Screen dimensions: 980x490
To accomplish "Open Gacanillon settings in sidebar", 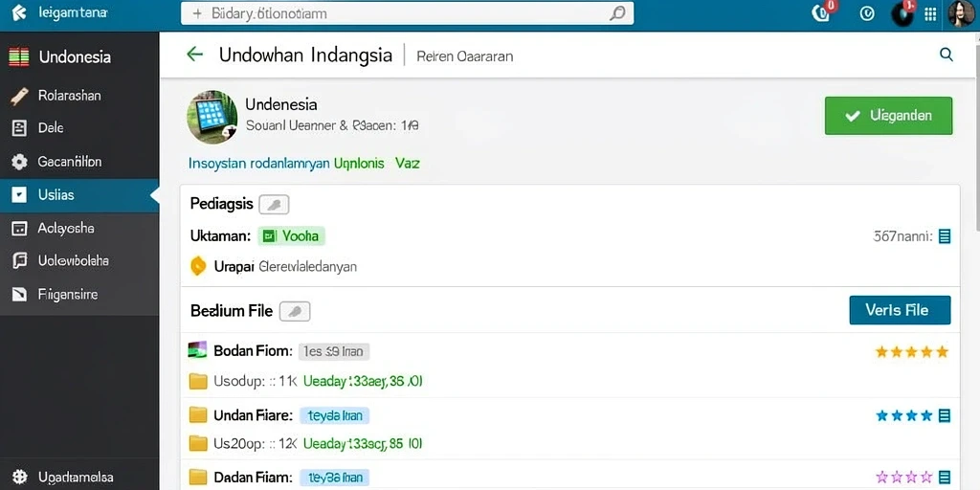I will click(x=79, y=162).
